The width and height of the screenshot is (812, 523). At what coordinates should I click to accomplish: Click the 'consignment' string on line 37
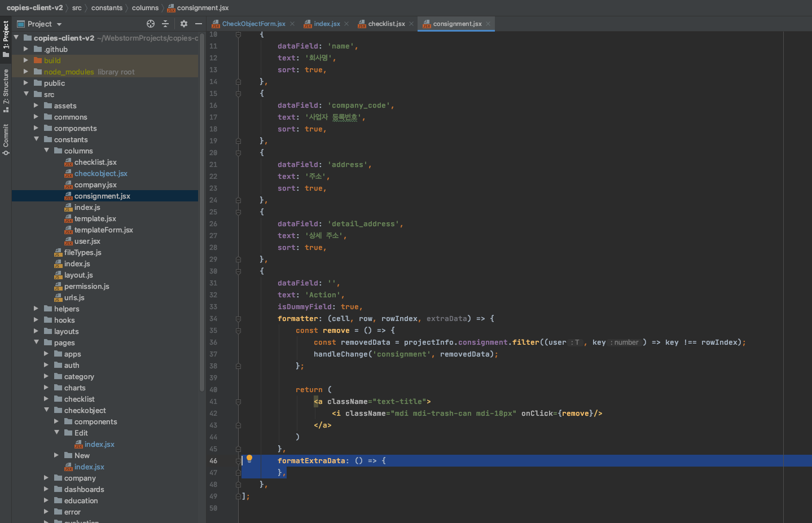pyautogui.click(x=402, y=354)
